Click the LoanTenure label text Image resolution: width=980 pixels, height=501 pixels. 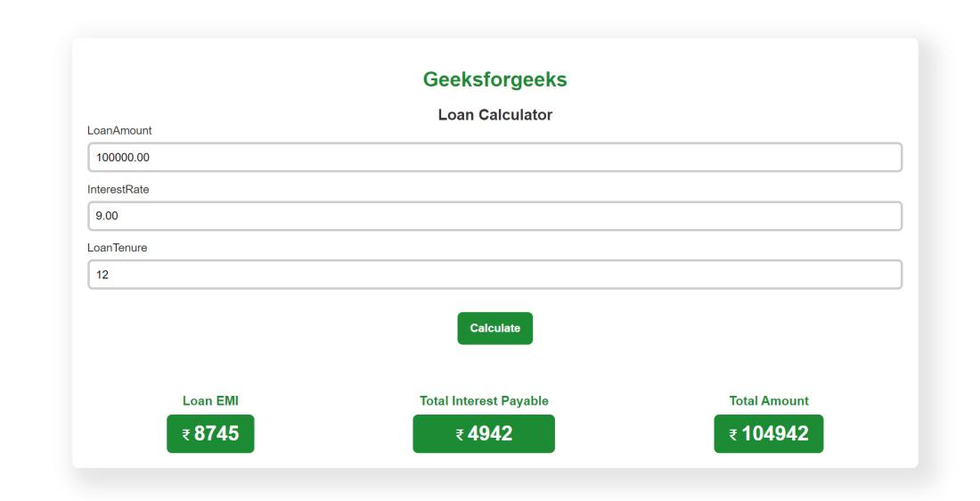[118, 248]
